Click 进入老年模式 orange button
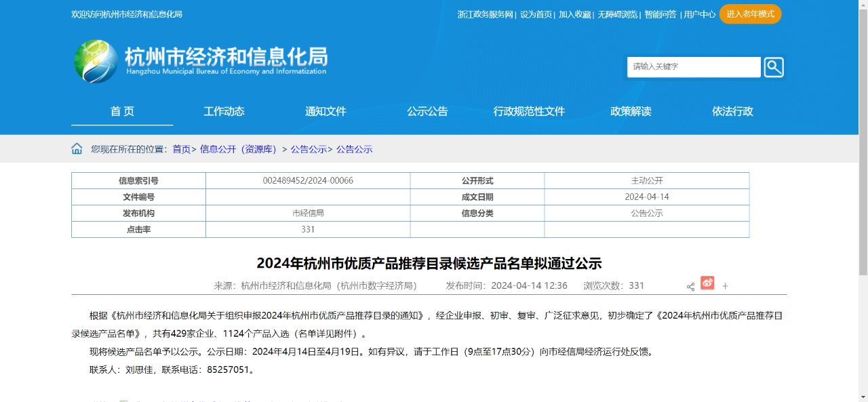 [x=750, y=14]
